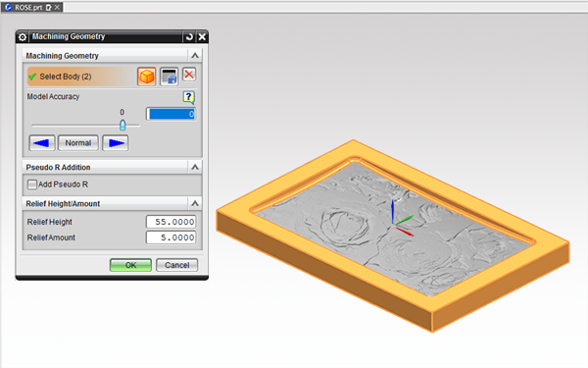
Task: Click the Relief Height input field
Action: [x=171, y=222]
